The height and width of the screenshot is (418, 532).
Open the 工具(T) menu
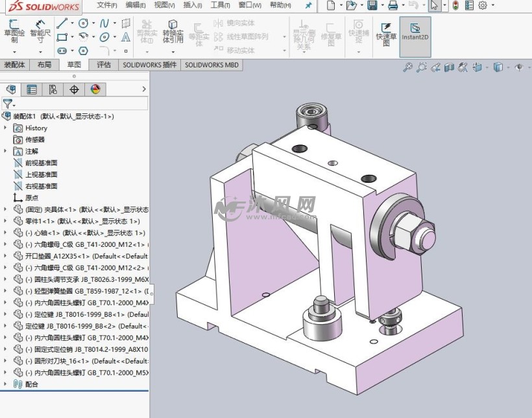tap(220, 5)
